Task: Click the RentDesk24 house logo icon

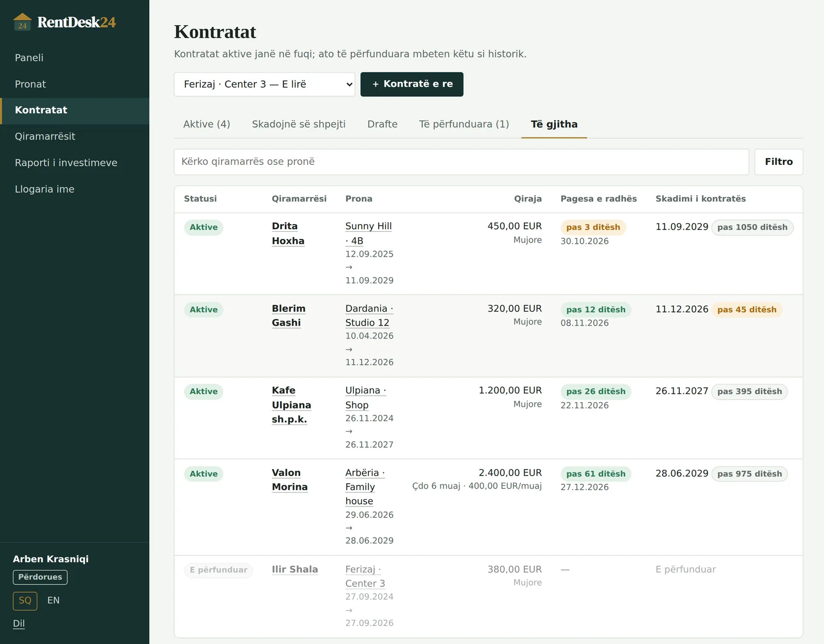Action: click(x=22, y=22)
